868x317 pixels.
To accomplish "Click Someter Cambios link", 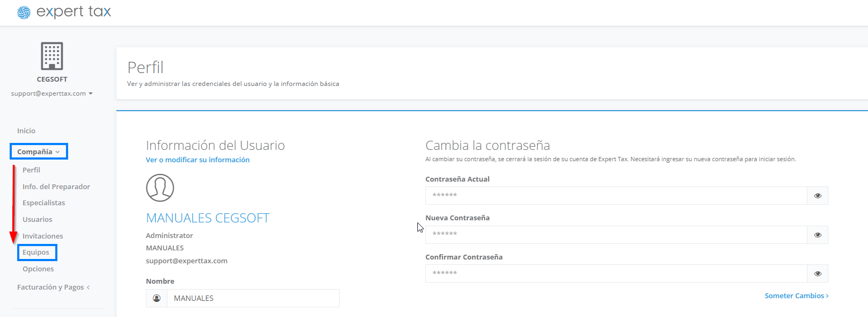I will [797, 296].
